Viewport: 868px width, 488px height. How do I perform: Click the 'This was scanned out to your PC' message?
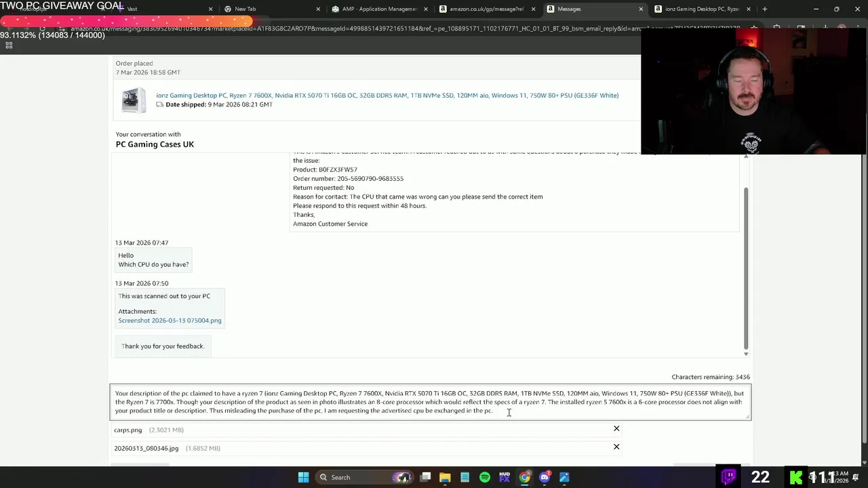[x=164, y=296]
